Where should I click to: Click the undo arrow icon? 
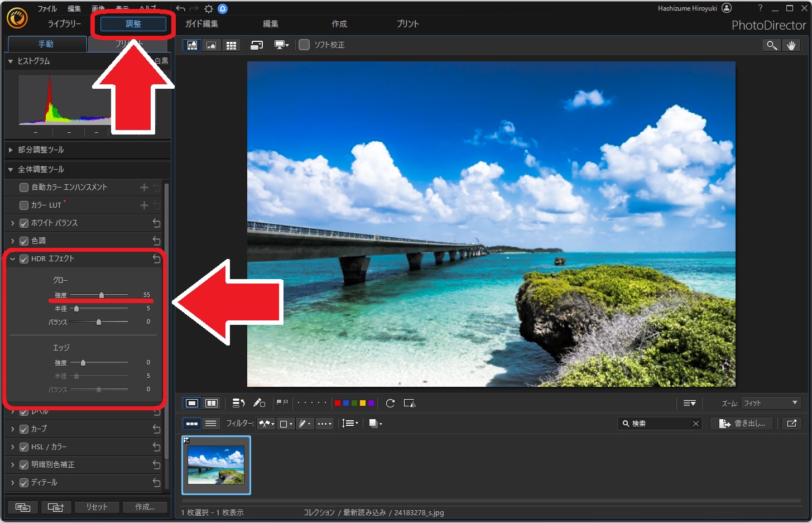180,8
